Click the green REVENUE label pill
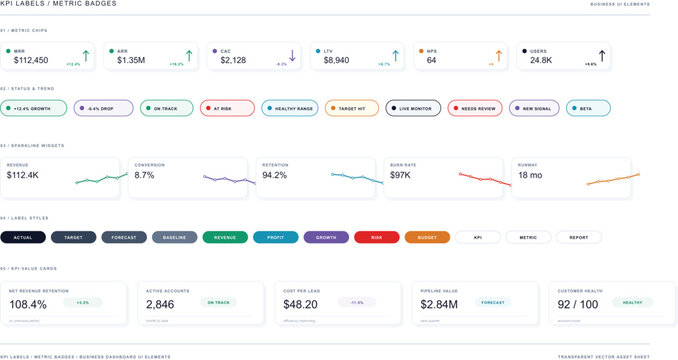Image resolution: width=678 pixels, height=360 pixels. point(225,237)
